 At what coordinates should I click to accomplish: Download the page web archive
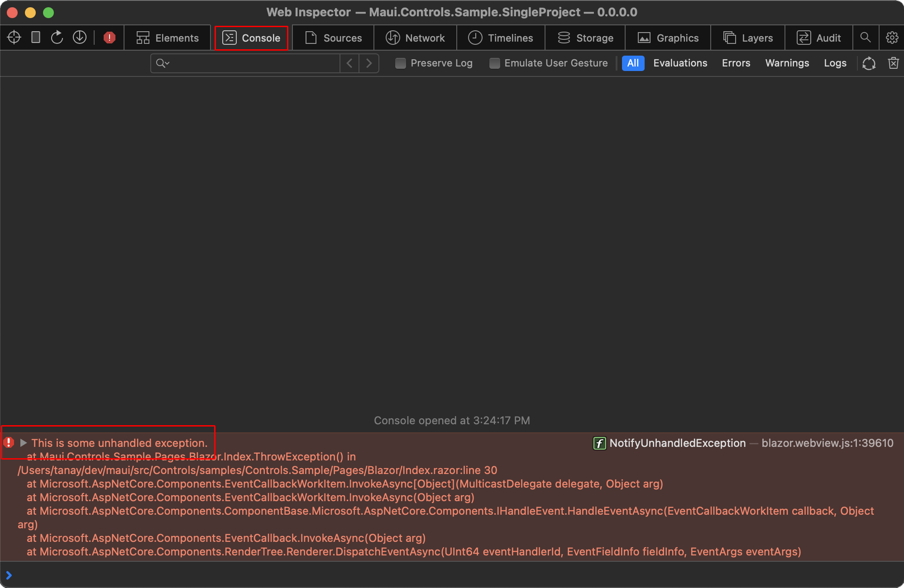pyautogui.click(x=80, y=38)
